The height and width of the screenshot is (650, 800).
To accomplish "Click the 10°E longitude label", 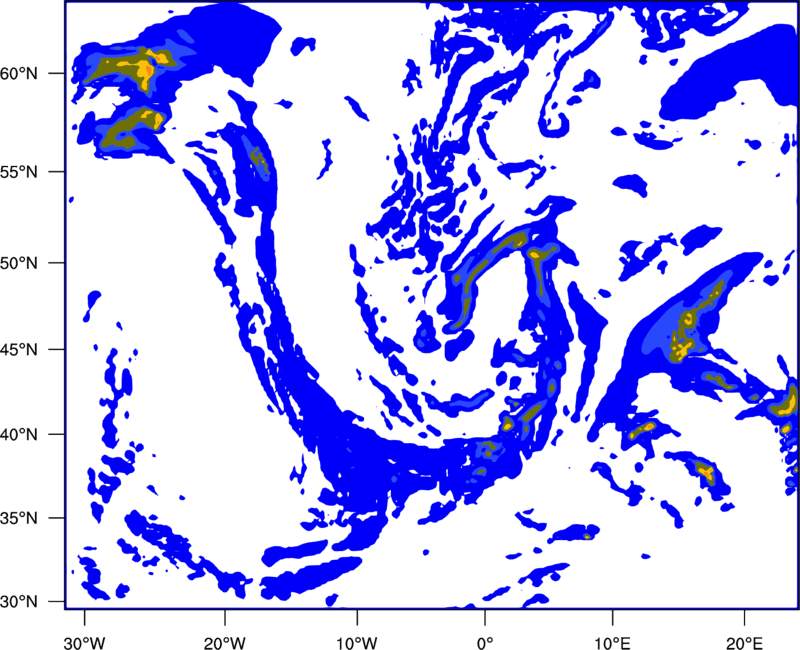I will (613, 642).
